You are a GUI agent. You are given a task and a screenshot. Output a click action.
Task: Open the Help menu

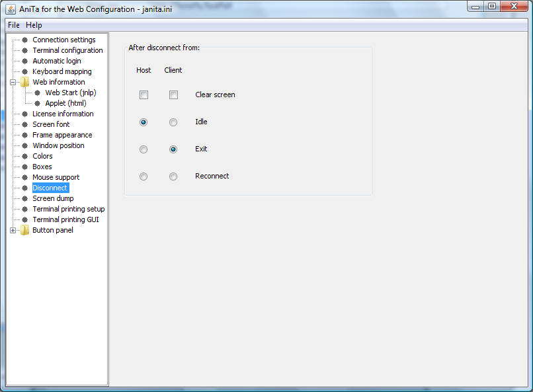pyautogui.click(x=34, y=25)
